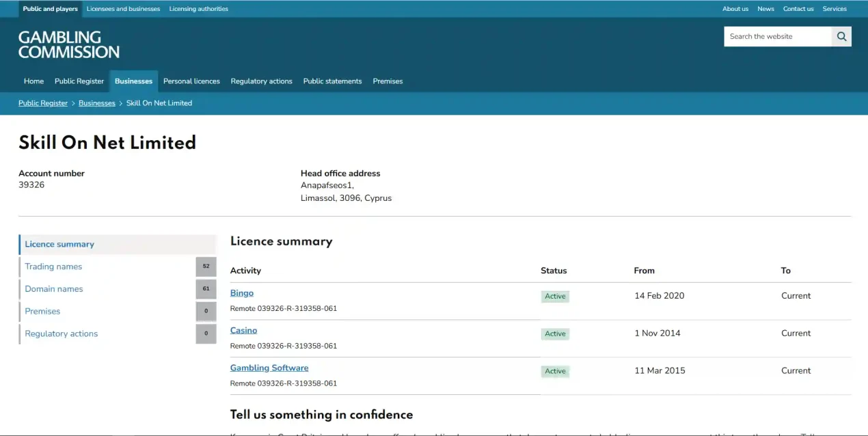The height and width of the screenshot is (436, 868).
Task: Select Public Register in navigation bar
Action: pos(79,81)
